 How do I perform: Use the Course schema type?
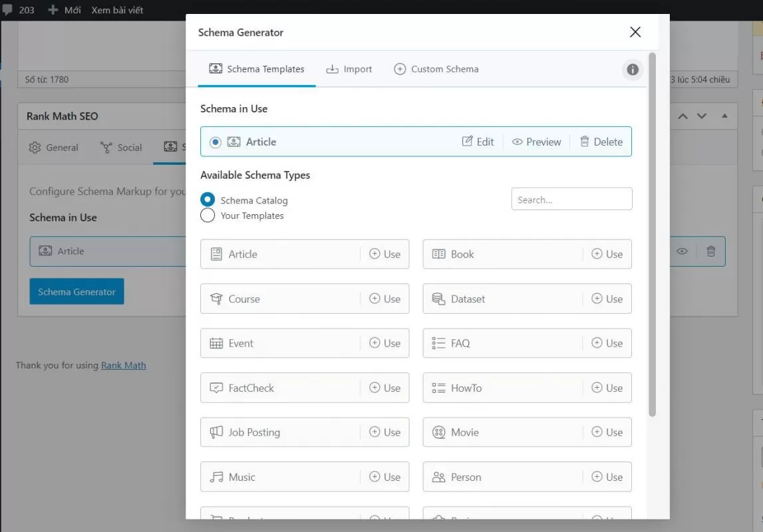click(x=385, y=299)
